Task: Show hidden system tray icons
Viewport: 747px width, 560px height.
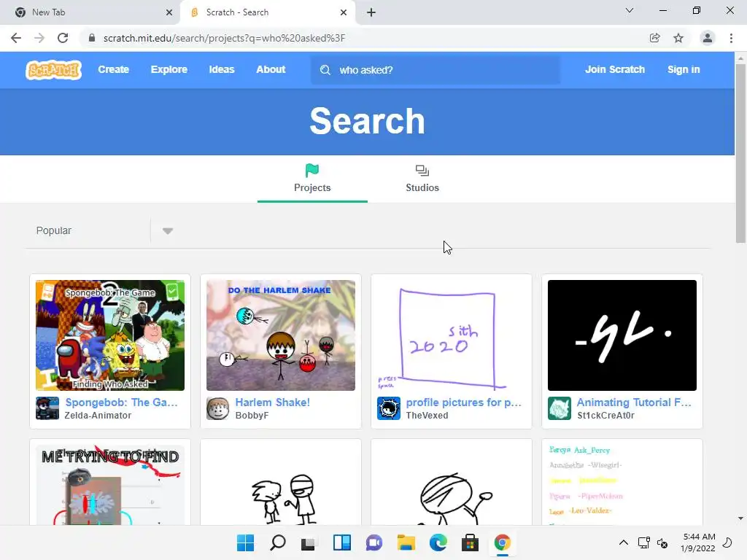Action: point(623,542)
